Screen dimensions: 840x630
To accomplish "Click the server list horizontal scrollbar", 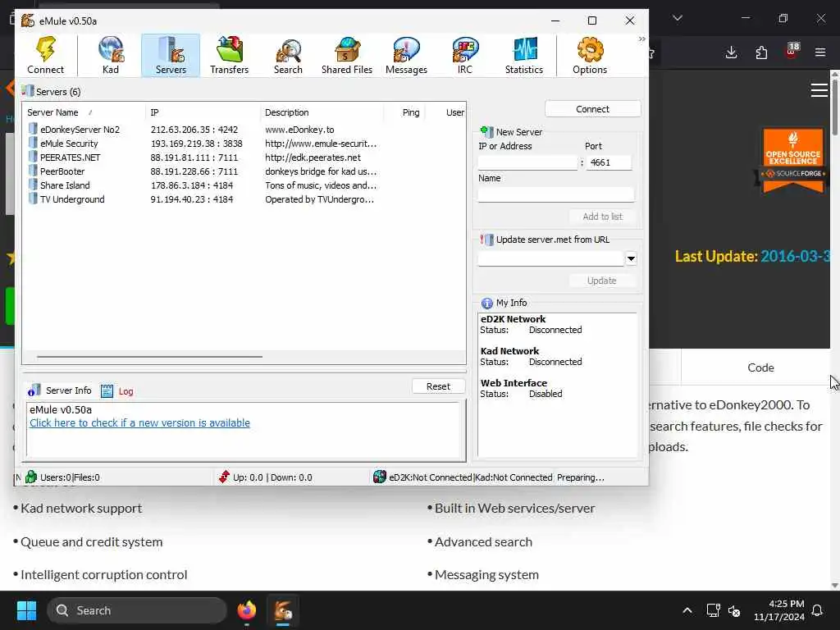I will pos(149,356).
